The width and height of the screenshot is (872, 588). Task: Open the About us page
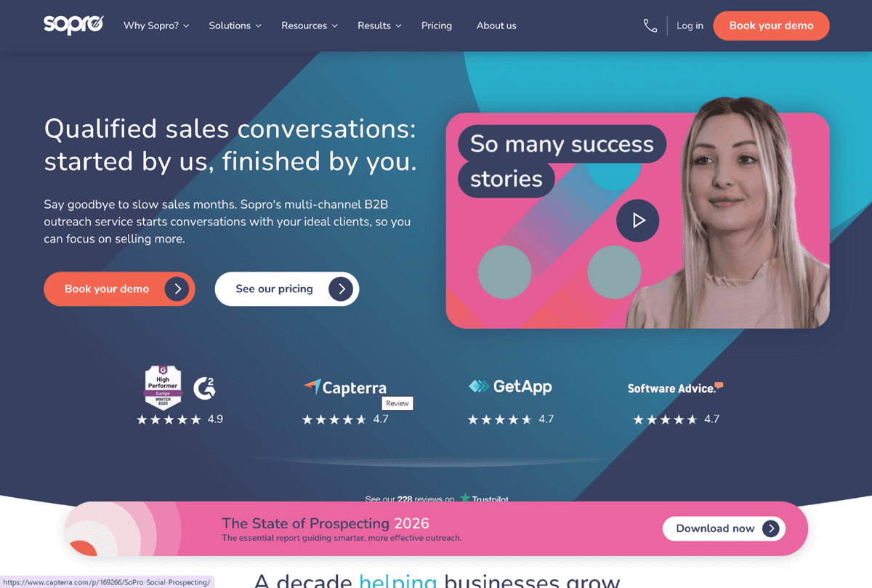click(x=496, y=25)
